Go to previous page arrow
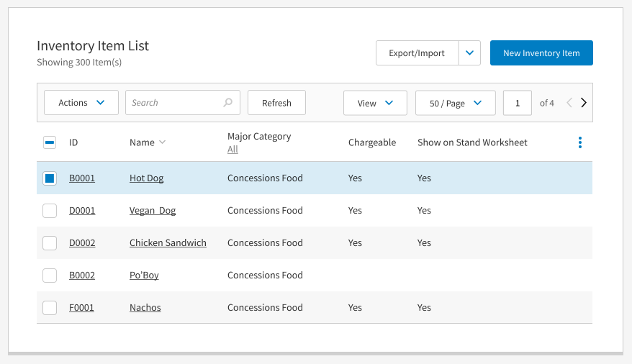The height and width of the screenshot is (364, 632). tap(569, 103)
